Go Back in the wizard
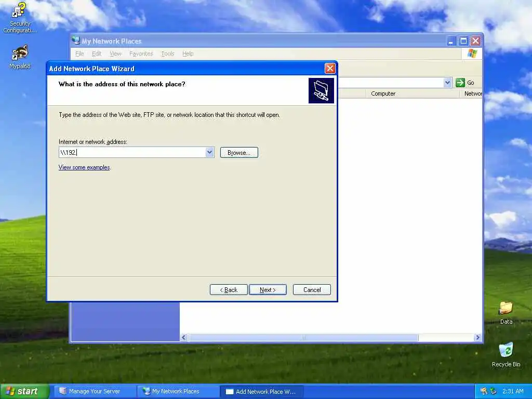This screenshot has height=399, width=532. (x=229, y=290)
